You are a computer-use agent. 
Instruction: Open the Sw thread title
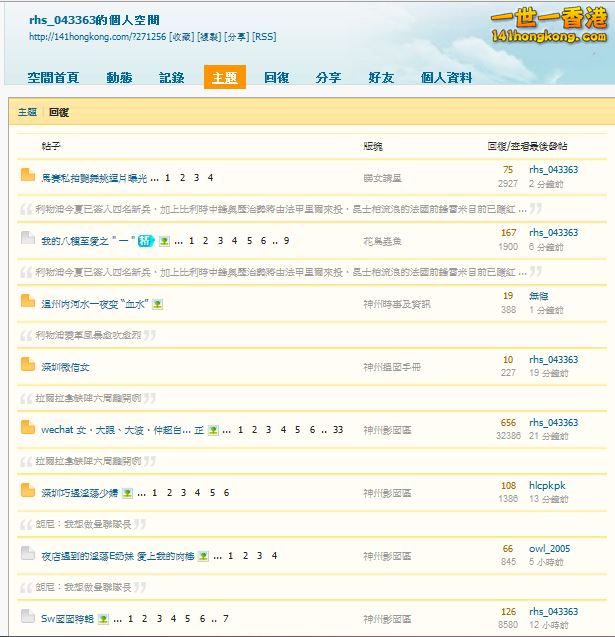pyautogui.click(x=67, y=619)
